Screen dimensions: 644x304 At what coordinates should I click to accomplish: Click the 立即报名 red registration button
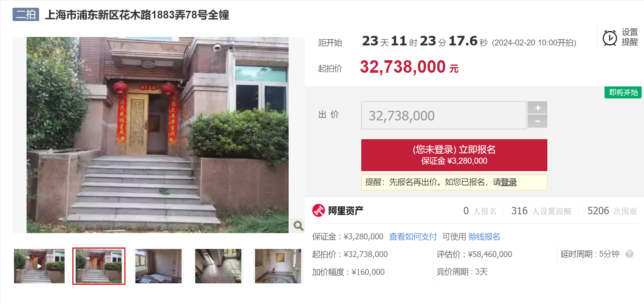(x=454, y=155)
